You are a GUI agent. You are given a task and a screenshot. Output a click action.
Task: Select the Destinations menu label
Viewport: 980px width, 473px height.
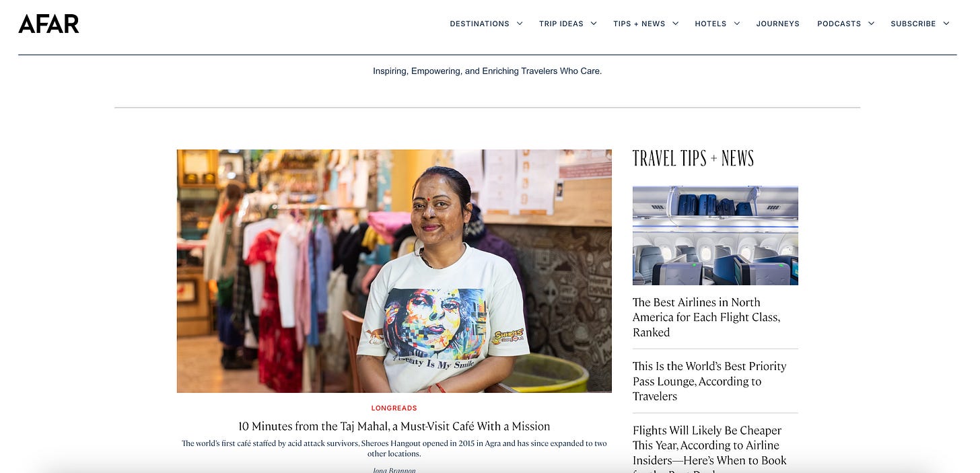coord(479,24)
